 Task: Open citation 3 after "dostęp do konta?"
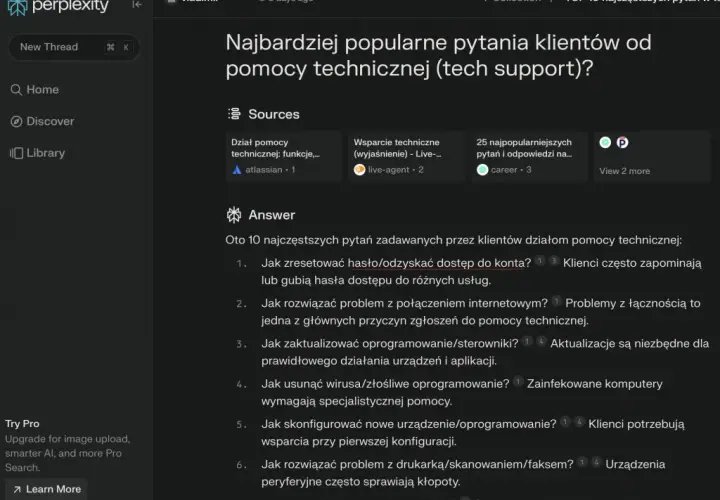point(554,261)
